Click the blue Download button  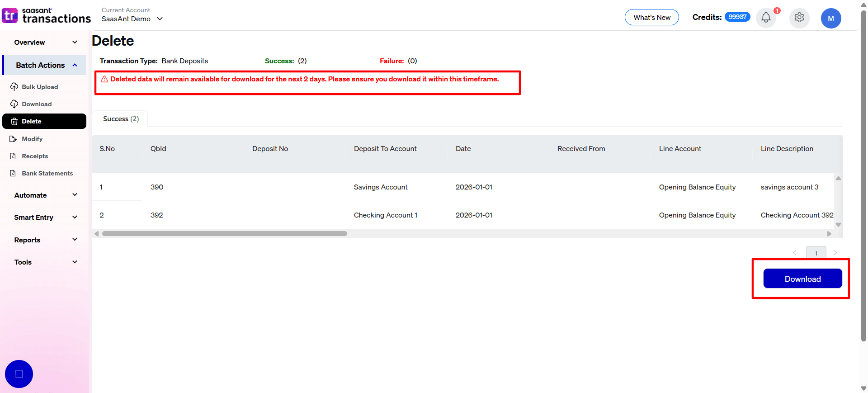pyautogui.click(x=802, y=279)
